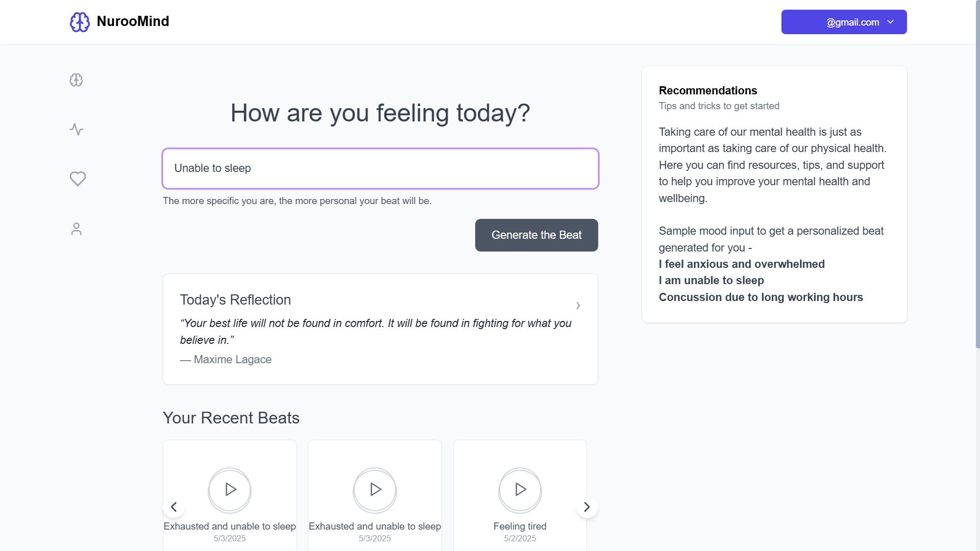Open the user profile icon in sidebar
This screenshot has height=551, width=980.
[76, 229]
